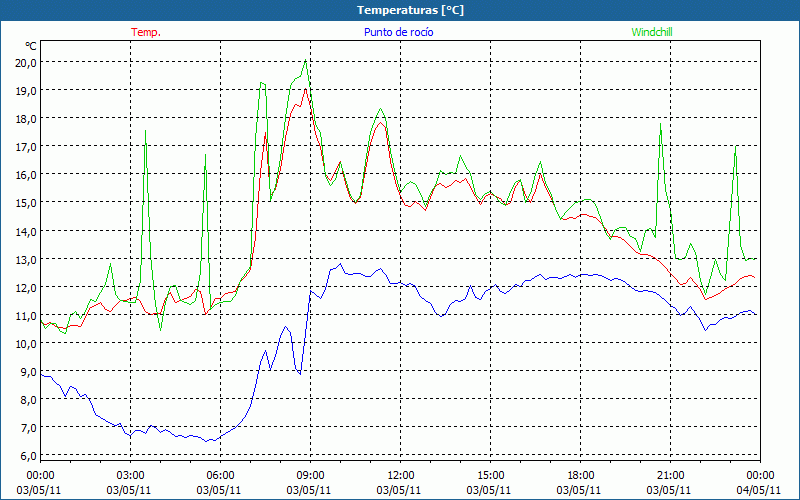Screen dimensions: 800x500
Task: Select the 17,0 y-axis value
Action: pos(26,147)
